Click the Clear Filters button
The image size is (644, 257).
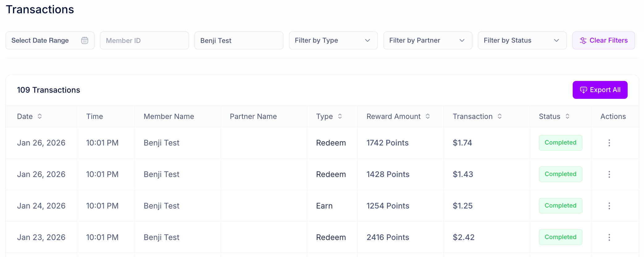pyautogui.click(x=604, y=40)
